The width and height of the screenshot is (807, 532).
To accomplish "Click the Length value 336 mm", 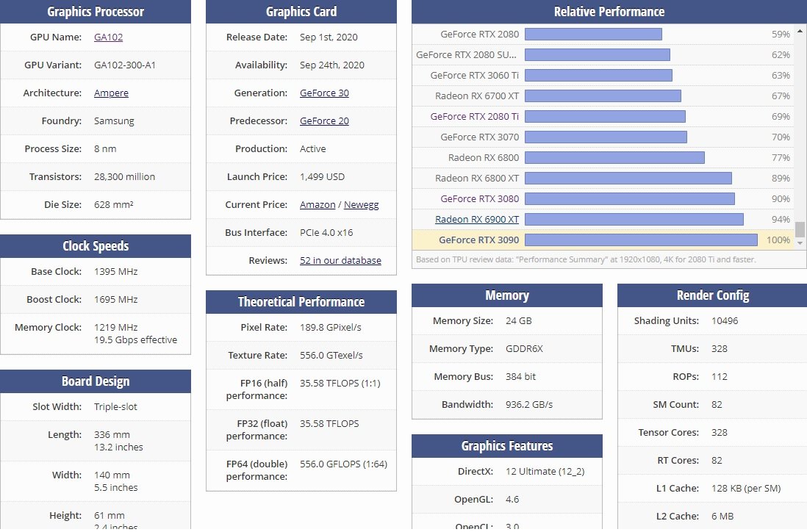I will (x=112, y=435).
